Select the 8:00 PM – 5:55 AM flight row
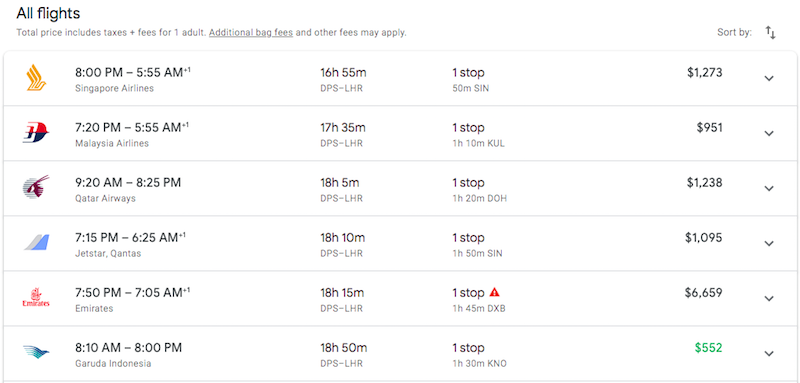Image resolution: width=800 pixels, height=383 pixels. 400,79
